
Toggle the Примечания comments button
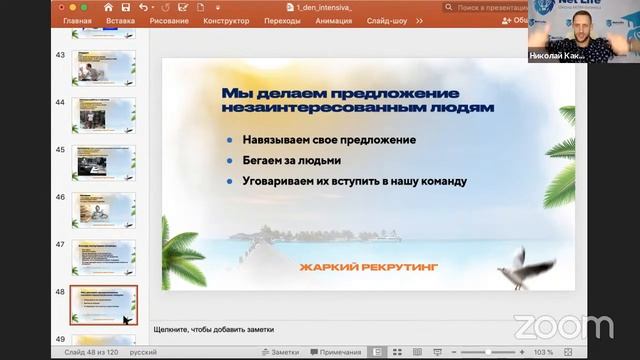336,352
